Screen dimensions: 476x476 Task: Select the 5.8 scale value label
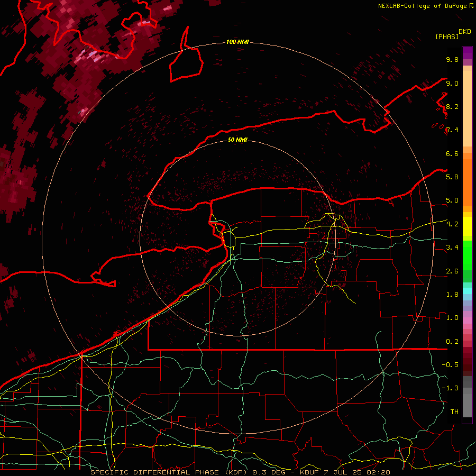tap(452, 177)
